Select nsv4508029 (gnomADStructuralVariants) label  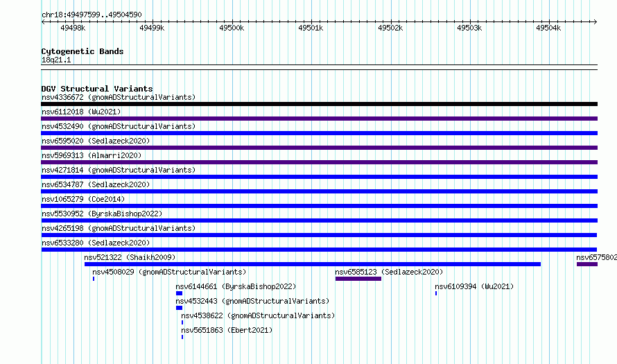coord(169,272)
